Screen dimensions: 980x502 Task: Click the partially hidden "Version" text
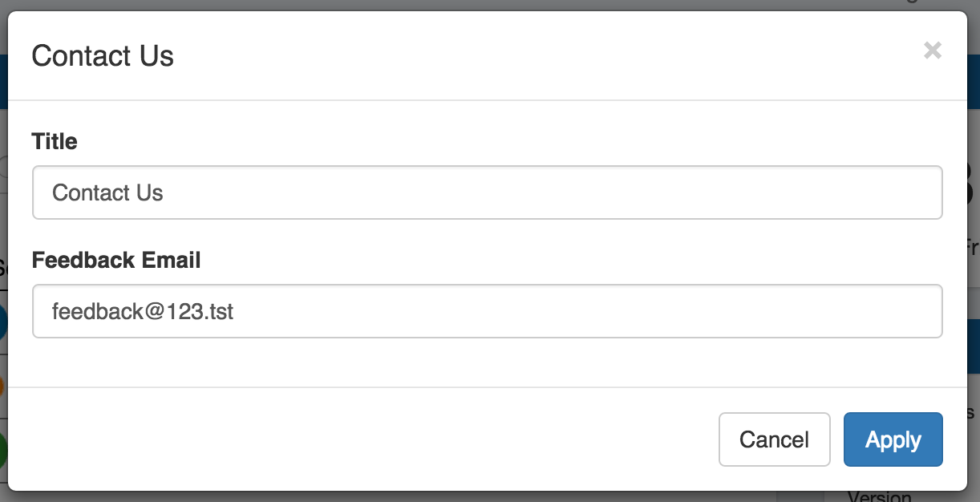point(879,496)
